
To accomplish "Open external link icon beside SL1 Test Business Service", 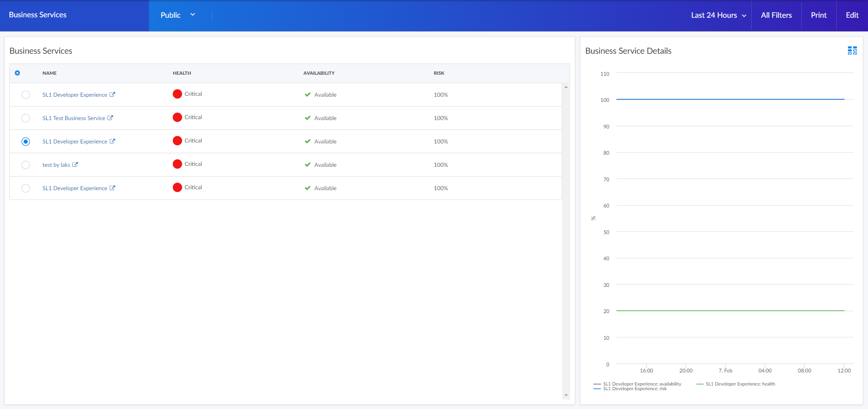I will click(x=110, y=118).
